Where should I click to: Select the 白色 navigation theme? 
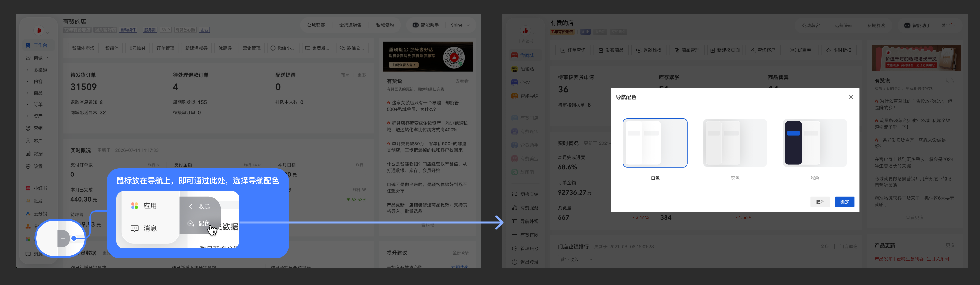[x=655, y=143]
